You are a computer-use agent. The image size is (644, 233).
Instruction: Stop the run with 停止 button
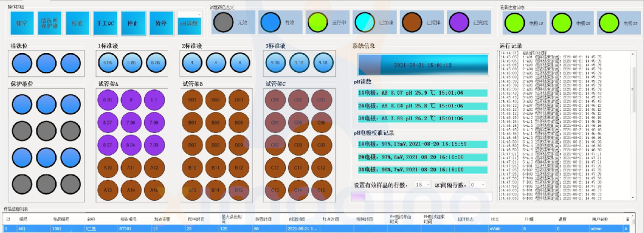(x=133, y=23)
